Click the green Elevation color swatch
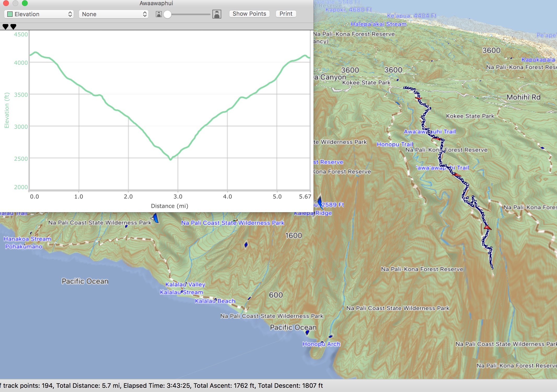Screen dimensions: 557x392 tap(10, 14)
